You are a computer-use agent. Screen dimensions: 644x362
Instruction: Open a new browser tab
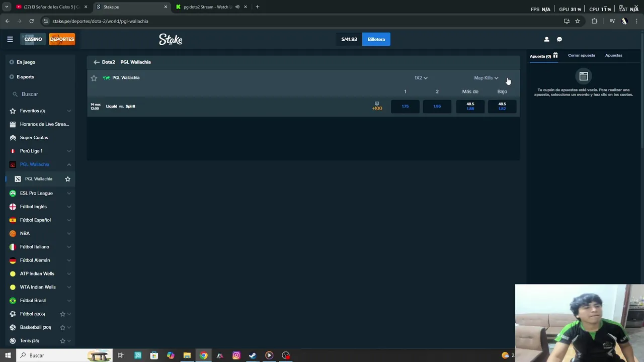(x=257, y=7)
